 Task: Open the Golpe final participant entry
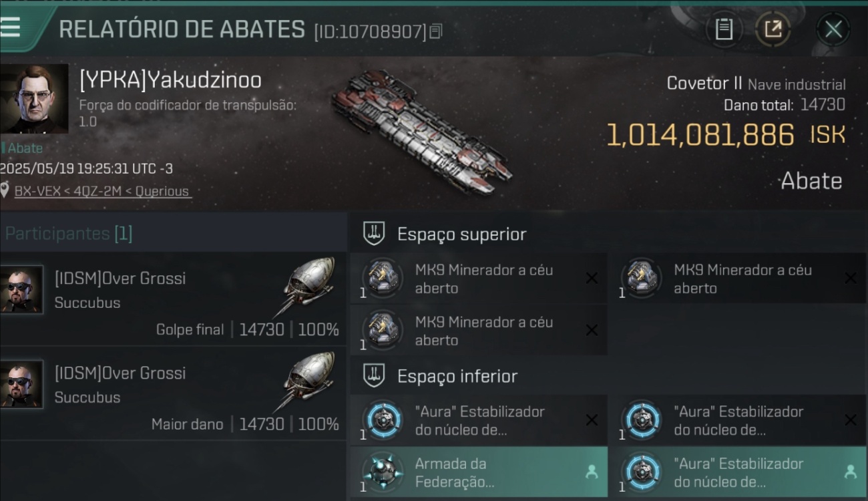point(173,299)
